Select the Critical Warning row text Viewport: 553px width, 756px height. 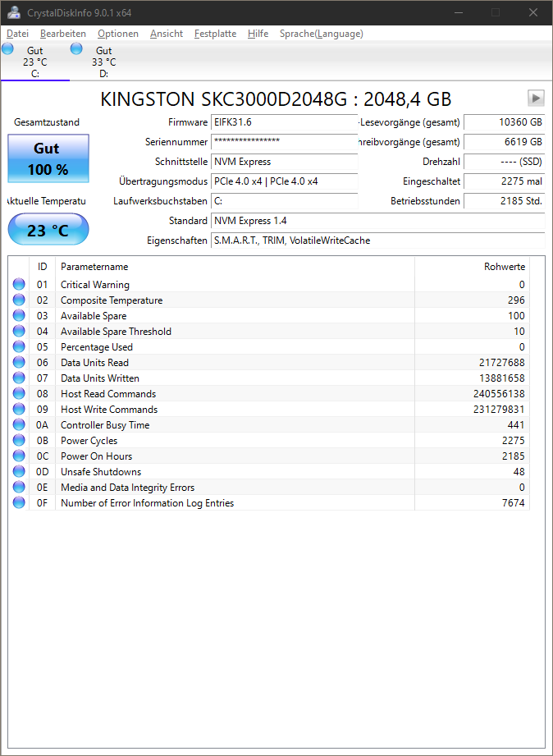(95, 285)
